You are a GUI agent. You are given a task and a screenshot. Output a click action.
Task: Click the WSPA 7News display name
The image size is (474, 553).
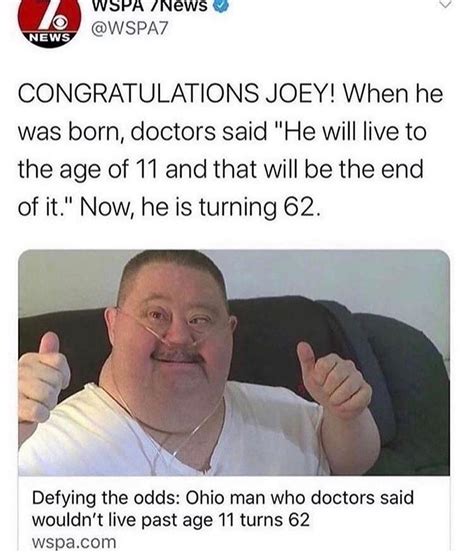(150, 5)
